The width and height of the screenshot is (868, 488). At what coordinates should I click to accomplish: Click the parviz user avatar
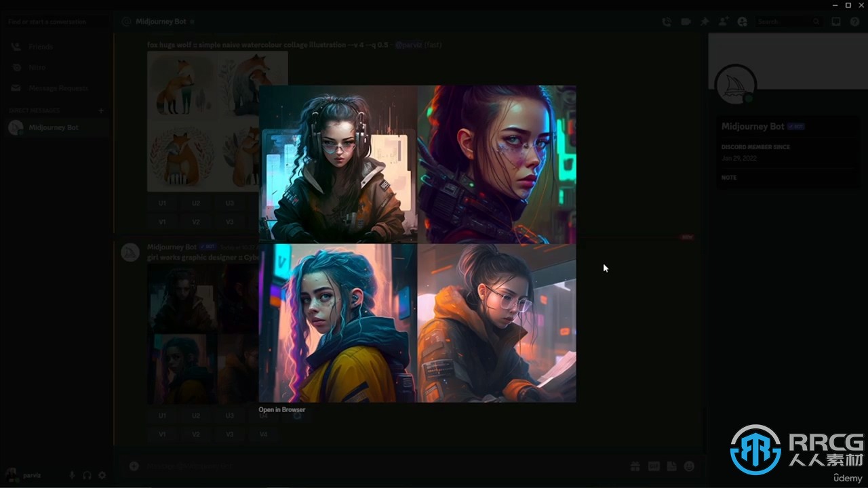pos(13,475)
